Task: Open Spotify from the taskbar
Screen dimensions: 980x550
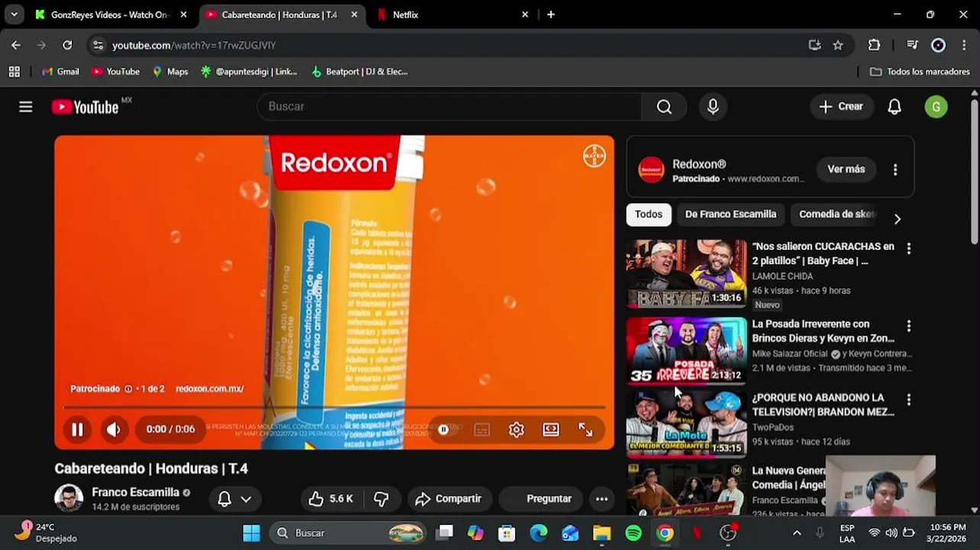Action: (633, 533)
